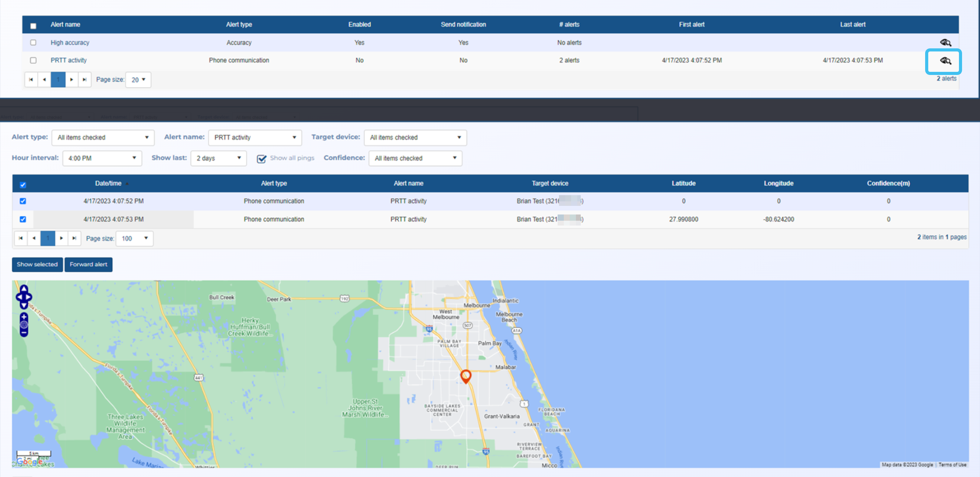
Task: Click the Forward alert button
Action: click(x=88, y=265)
